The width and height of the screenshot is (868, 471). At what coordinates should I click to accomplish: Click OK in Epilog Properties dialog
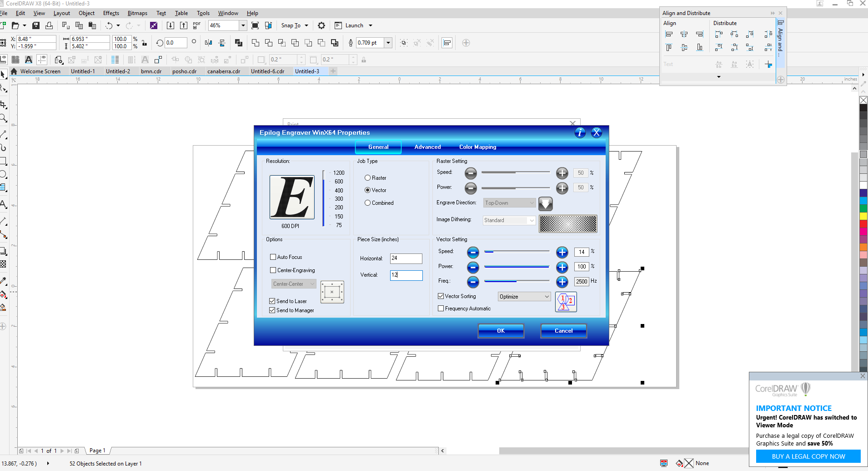coord(501,331)
